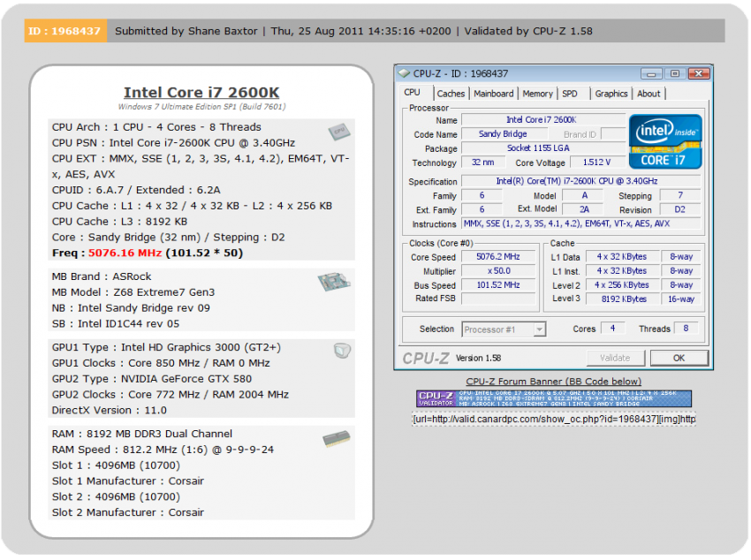Click the Intel Core i7 inside logo
Screen dimensions: 751x560
click(665, 141)
